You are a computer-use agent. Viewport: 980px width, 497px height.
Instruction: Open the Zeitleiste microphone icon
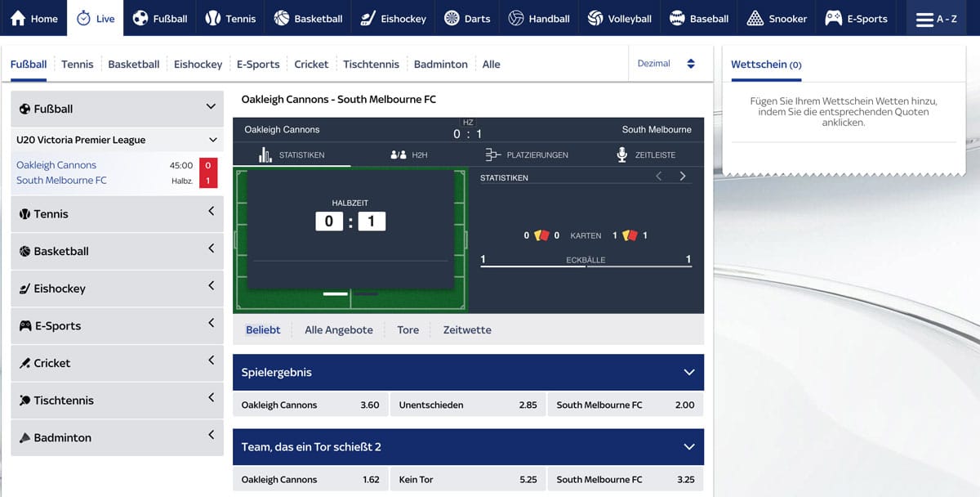(622, 154)
